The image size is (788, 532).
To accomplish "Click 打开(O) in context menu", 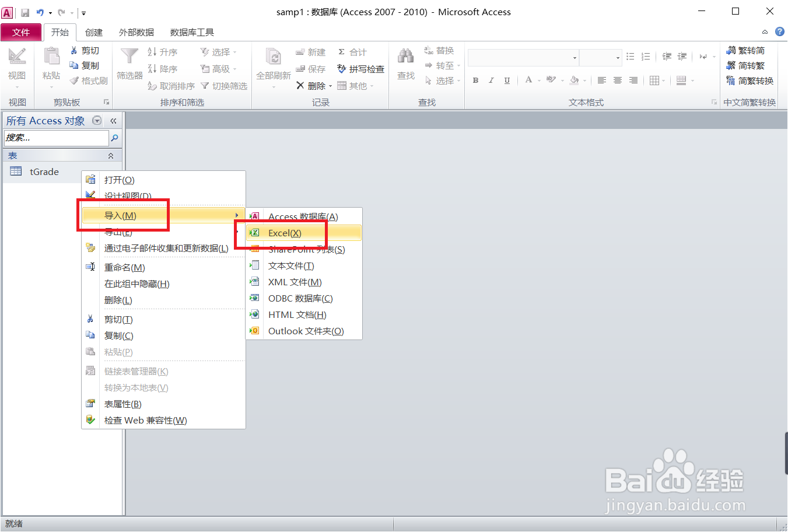I will pos(163,180).
